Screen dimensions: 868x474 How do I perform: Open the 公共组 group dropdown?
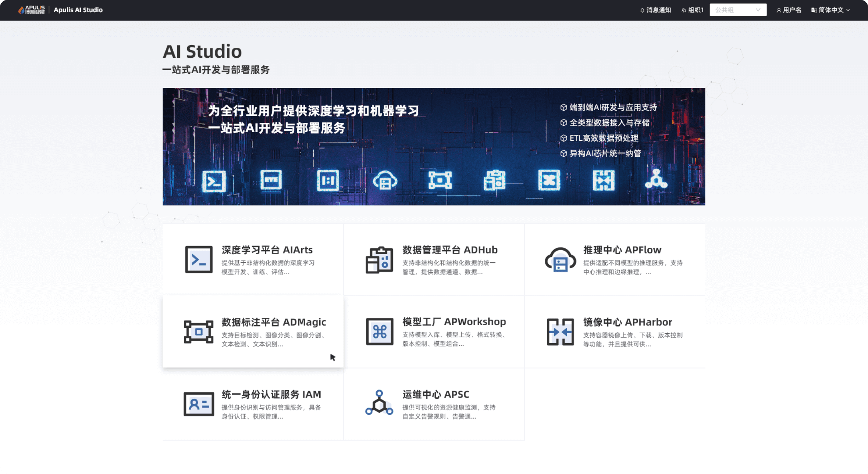coord(738,10)
